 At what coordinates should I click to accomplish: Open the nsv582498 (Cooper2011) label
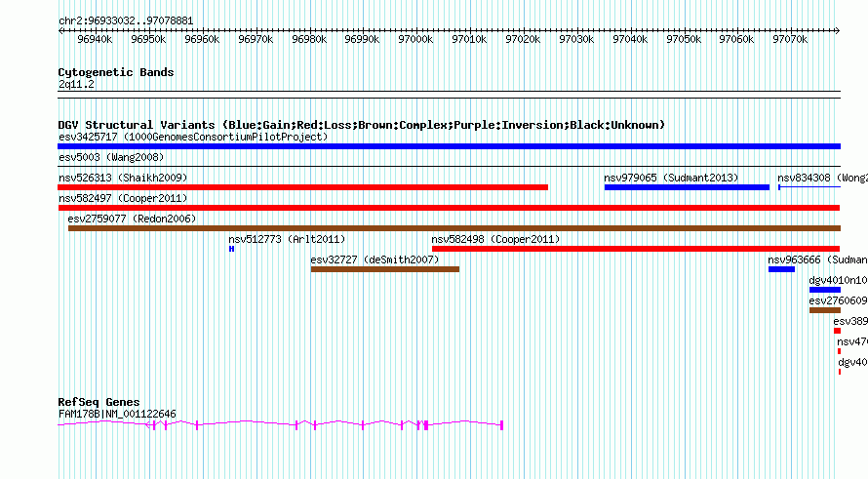click(x=495, y=239)
